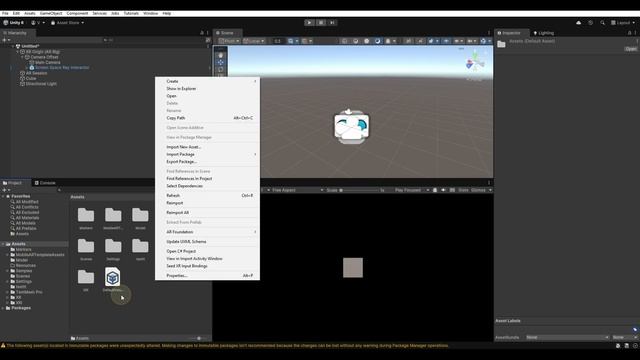
Task: Open the Undo History icon
Action: [591, 23]
